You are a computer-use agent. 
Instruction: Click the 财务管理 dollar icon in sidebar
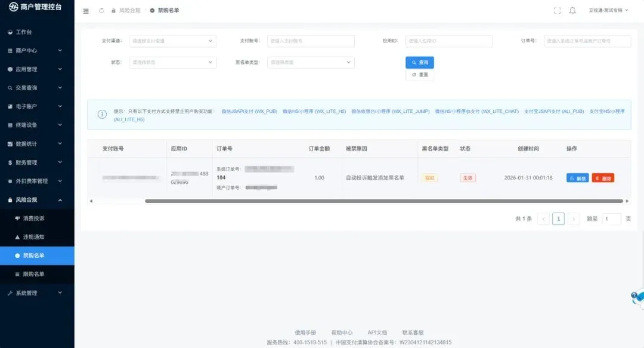[10, 162]
